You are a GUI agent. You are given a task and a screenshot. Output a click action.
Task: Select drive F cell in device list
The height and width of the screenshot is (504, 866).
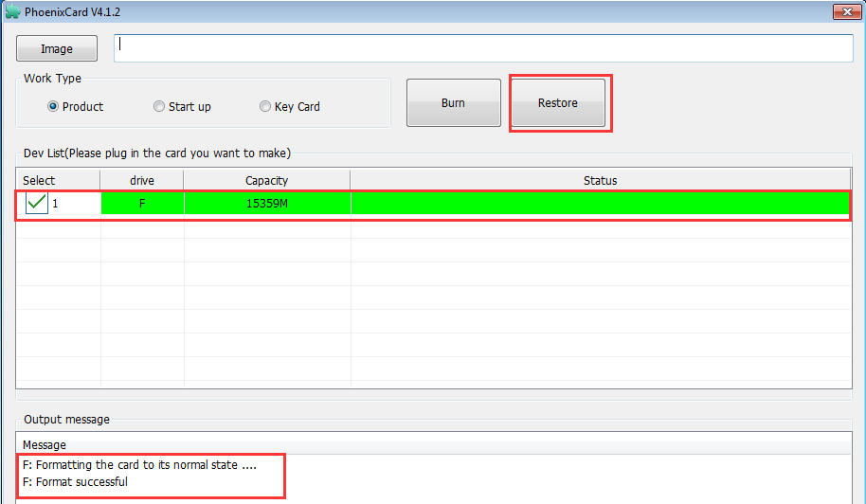(142, 203)
